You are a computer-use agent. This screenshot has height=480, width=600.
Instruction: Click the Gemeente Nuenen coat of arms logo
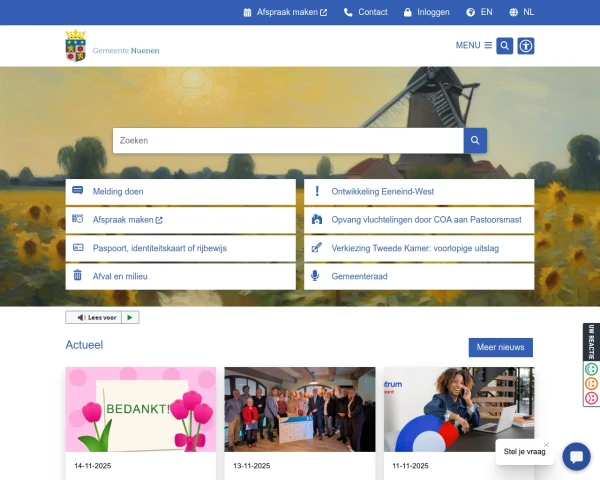pyautogui.click(x=75, y=46)
